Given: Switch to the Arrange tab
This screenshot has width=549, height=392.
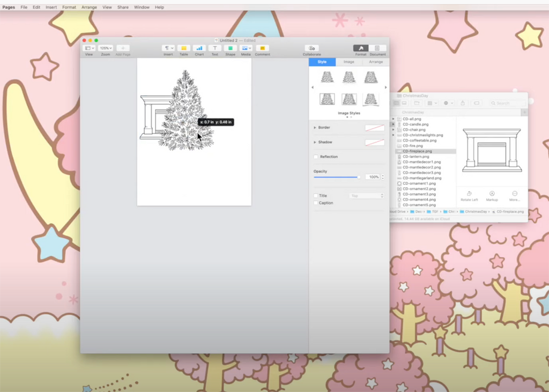Looking at the screenshot, I should point(376,62).
